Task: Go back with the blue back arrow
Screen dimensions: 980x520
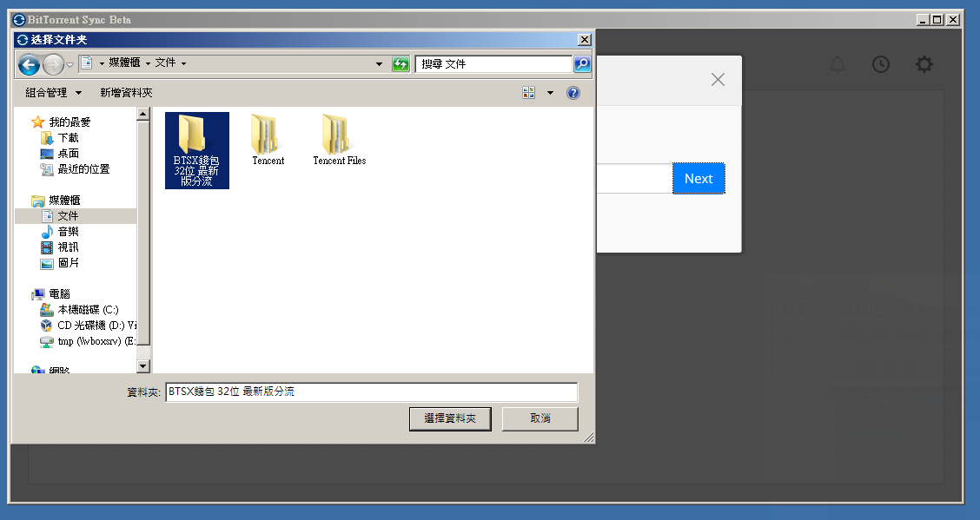Action: (29, 64)
